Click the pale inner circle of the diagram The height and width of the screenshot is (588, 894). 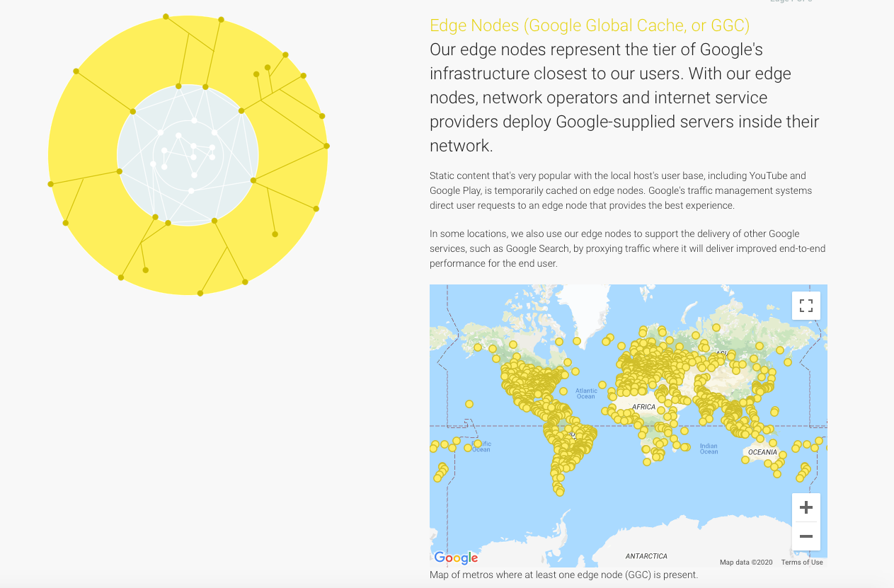(188, 155)
